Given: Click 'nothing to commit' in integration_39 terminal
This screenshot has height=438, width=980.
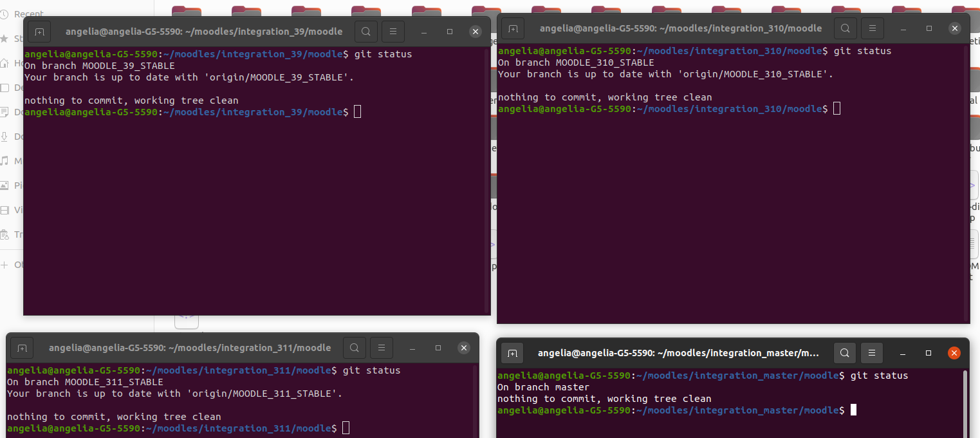Looking at the screenshot, I should click(131, 100).
